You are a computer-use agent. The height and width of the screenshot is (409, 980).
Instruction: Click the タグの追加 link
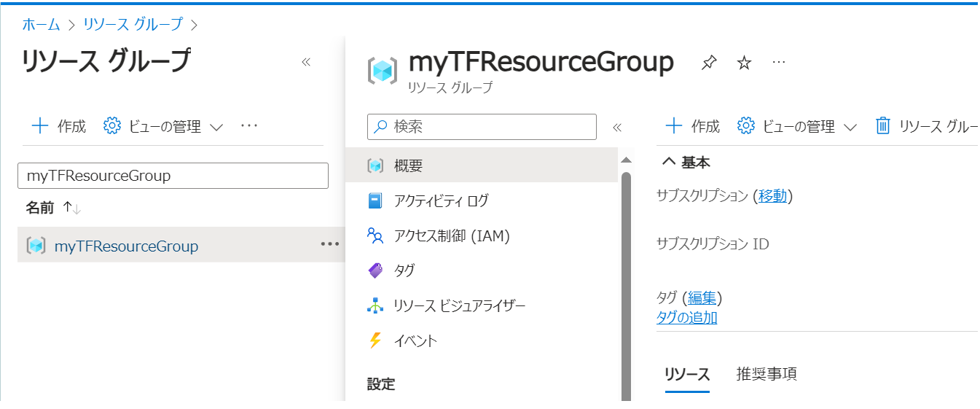pyautogui.click(x=686, y=317)
